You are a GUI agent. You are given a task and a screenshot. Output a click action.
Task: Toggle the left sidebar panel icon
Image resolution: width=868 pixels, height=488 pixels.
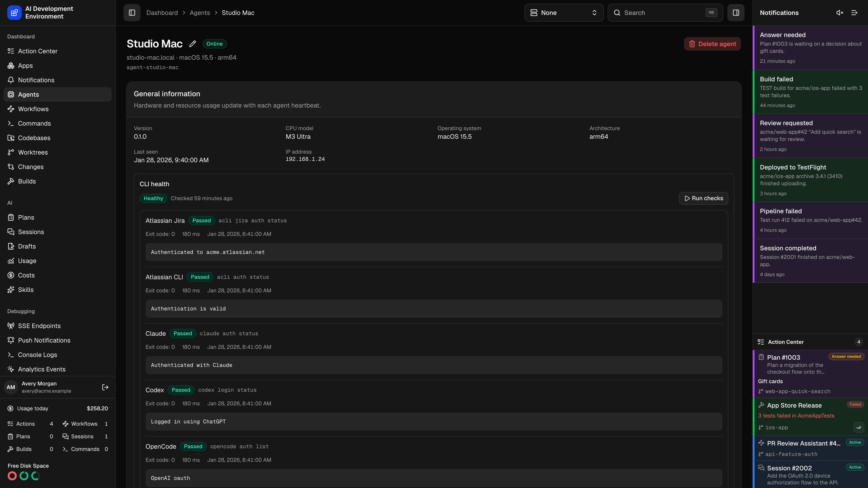tap(132, 13)
